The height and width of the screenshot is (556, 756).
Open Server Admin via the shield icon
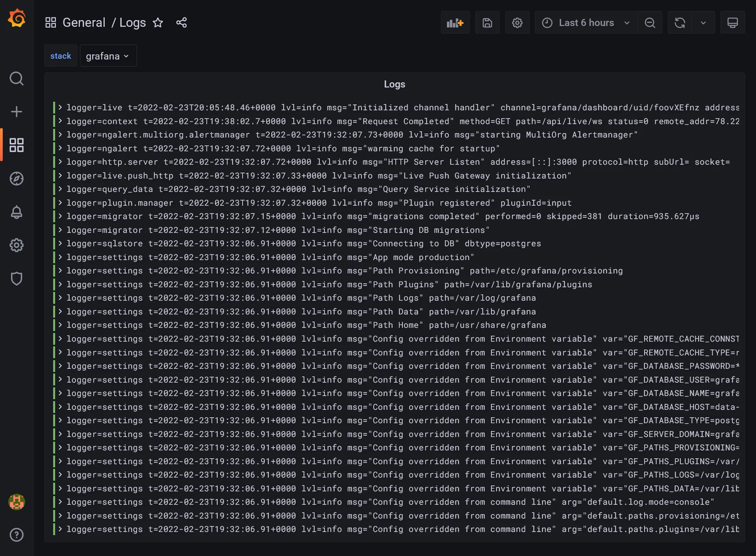[x=17, y=279]
